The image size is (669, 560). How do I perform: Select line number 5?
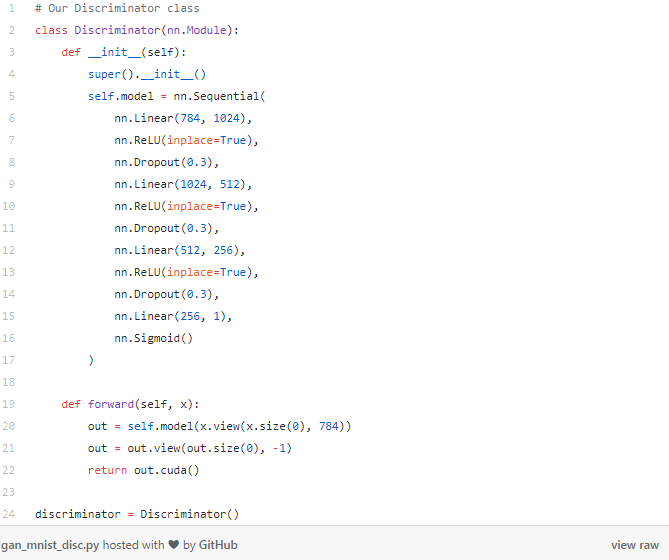pyautogui.click(x=12, y=96)
